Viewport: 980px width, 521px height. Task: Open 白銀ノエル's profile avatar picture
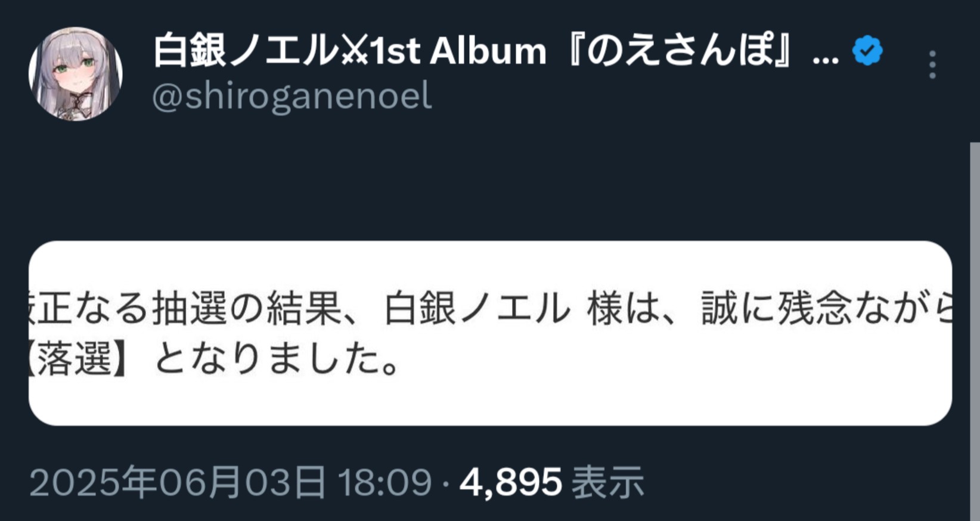point(76,73)
